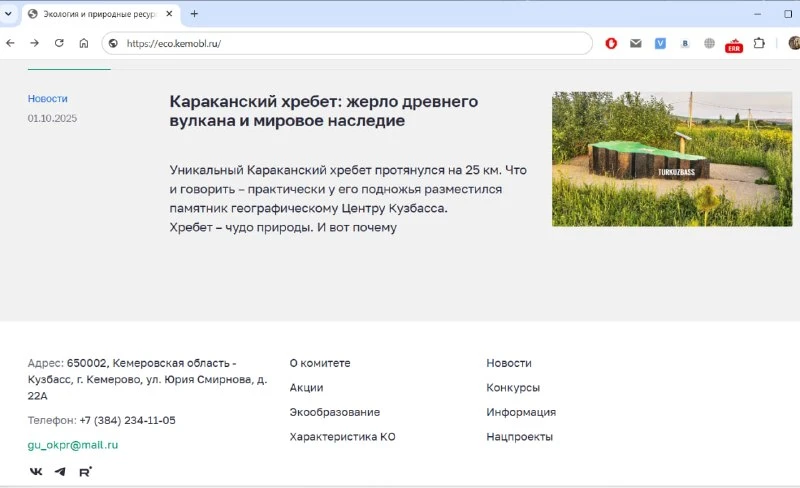Open the blue V extension icon
Viewport: 800px width, 488px height.
(660, 43)
